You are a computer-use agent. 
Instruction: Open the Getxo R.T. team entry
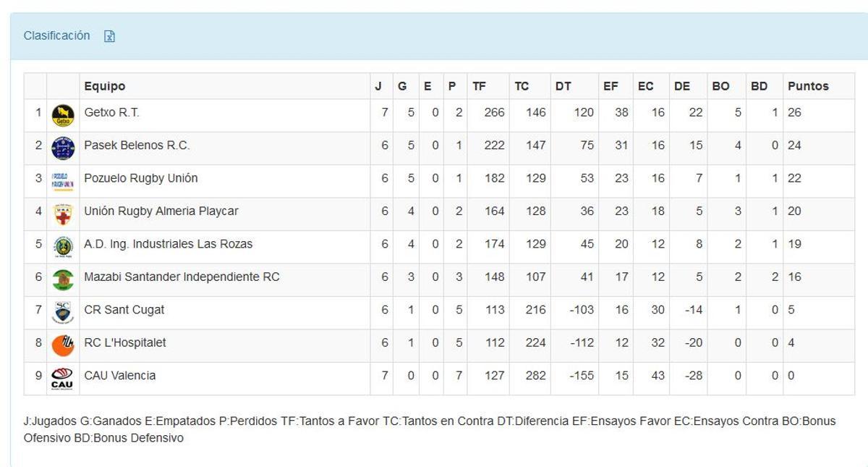click(113, 112)
